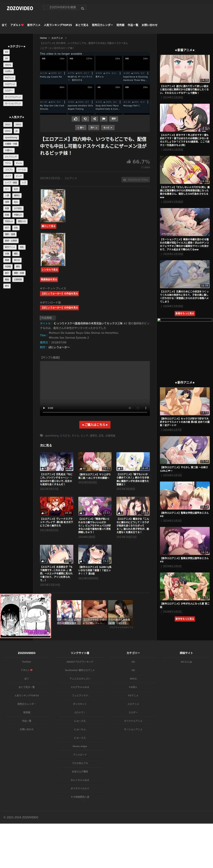The width and height of the screenshot is (213, 868).
Task: Select the 3DCG category tag
Action: click(8, 65)
